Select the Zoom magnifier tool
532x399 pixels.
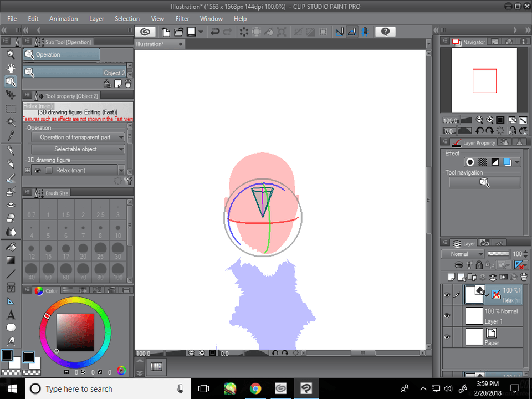pyautogui.click(x=11, y=54)
